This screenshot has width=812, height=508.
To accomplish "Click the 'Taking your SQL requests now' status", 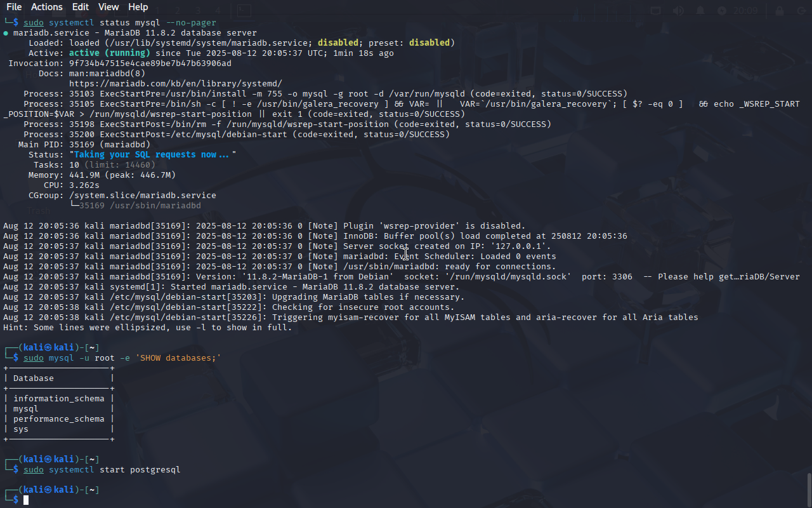I will pyautogui.click(x=153, y=155).
